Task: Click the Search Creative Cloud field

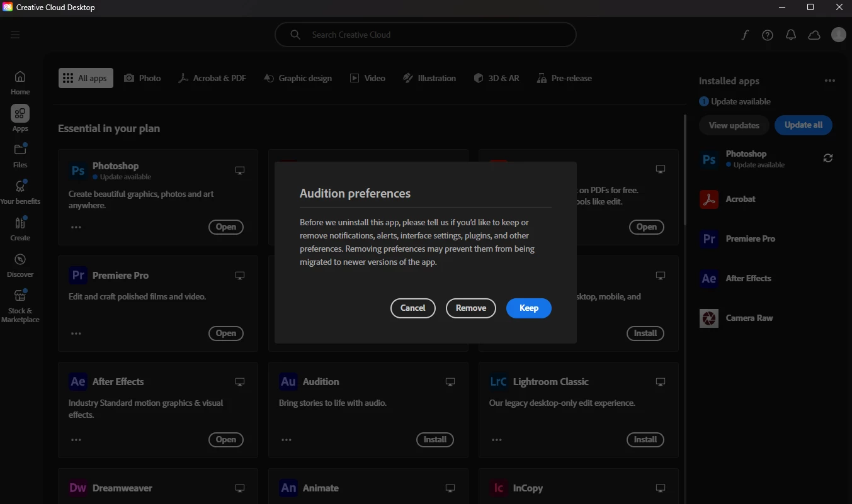Action: click(426, 35)
